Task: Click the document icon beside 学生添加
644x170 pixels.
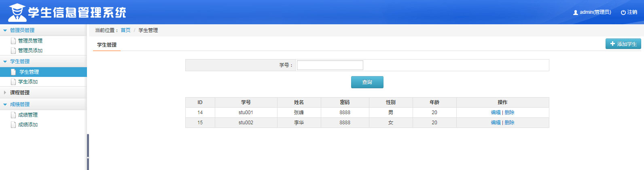Action: [13, 82]
